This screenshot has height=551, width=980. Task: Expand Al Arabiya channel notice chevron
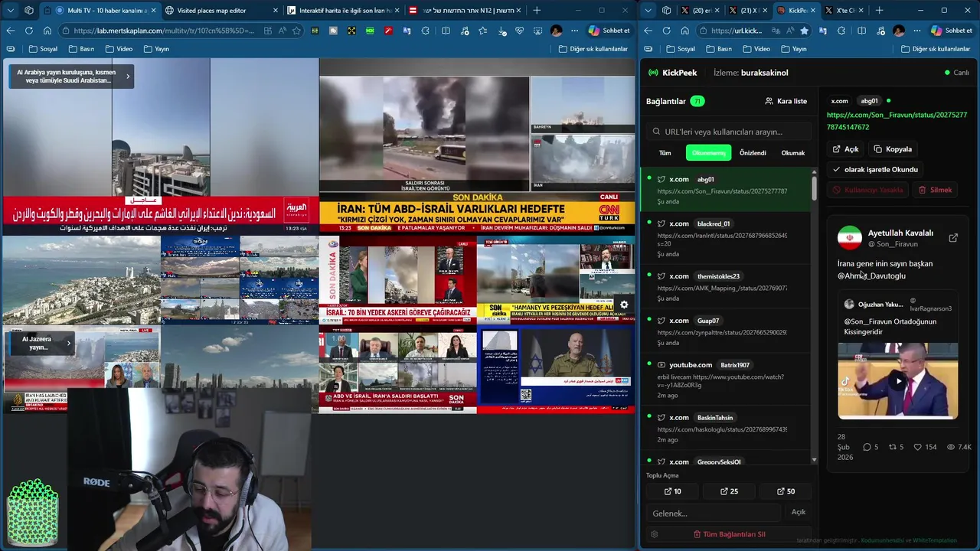[x=128, y=76]
